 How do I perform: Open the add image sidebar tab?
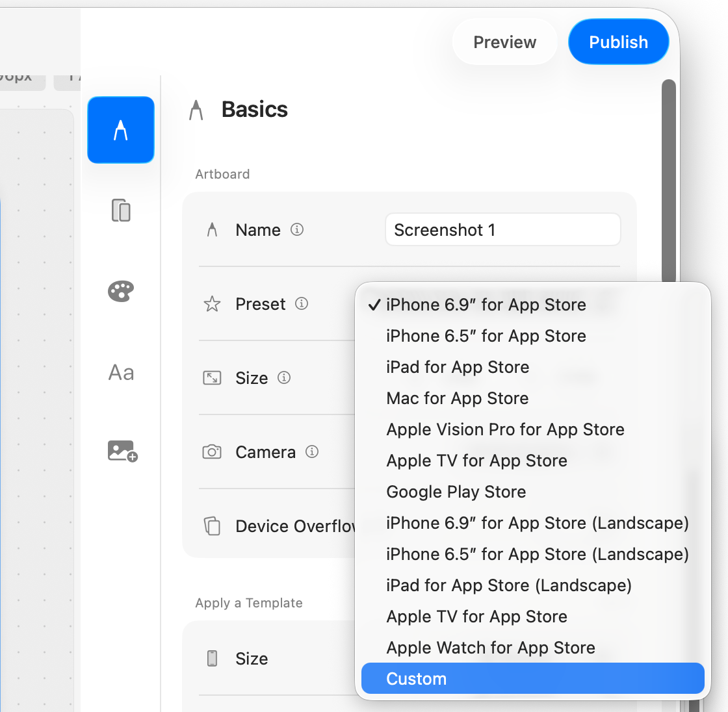(x=123, y=451)
